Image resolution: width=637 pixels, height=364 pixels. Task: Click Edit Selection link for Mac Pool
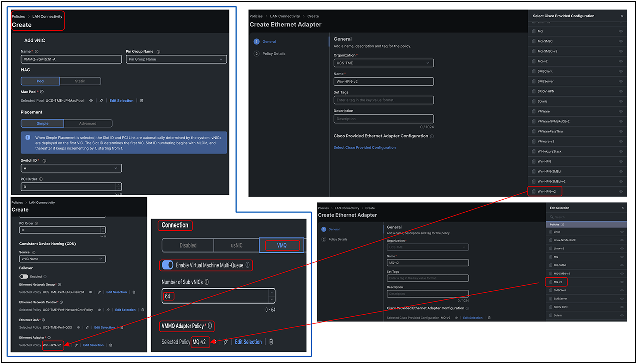122,101
